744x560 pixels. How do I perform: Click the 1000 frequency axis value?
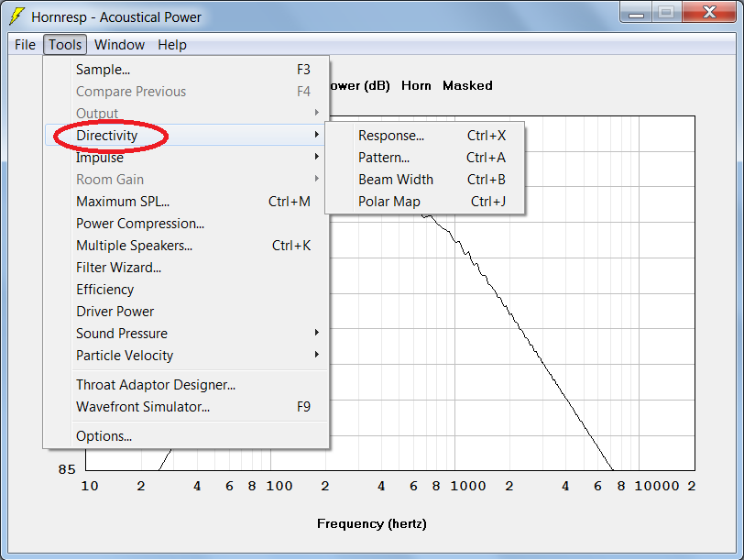[468, 486]
